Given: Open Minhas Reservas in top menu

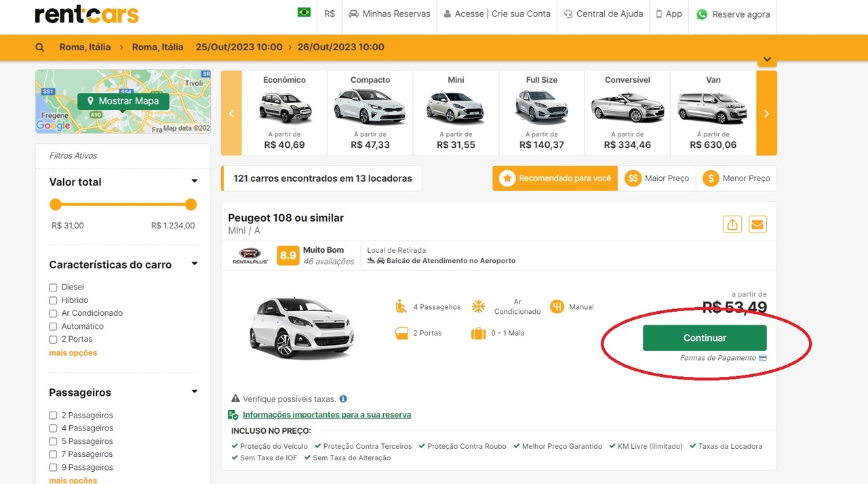Looking at the screenshot, I should (x=389, y=14).
